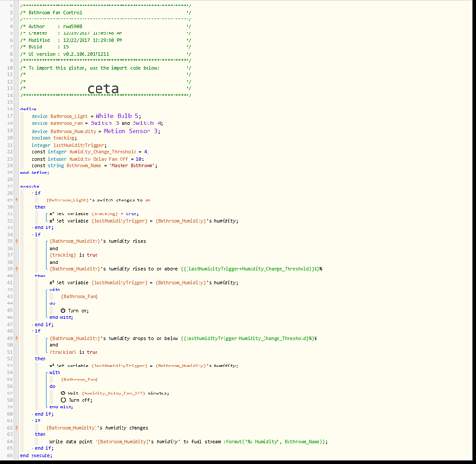Click the end execute; statement

point(36,455)
